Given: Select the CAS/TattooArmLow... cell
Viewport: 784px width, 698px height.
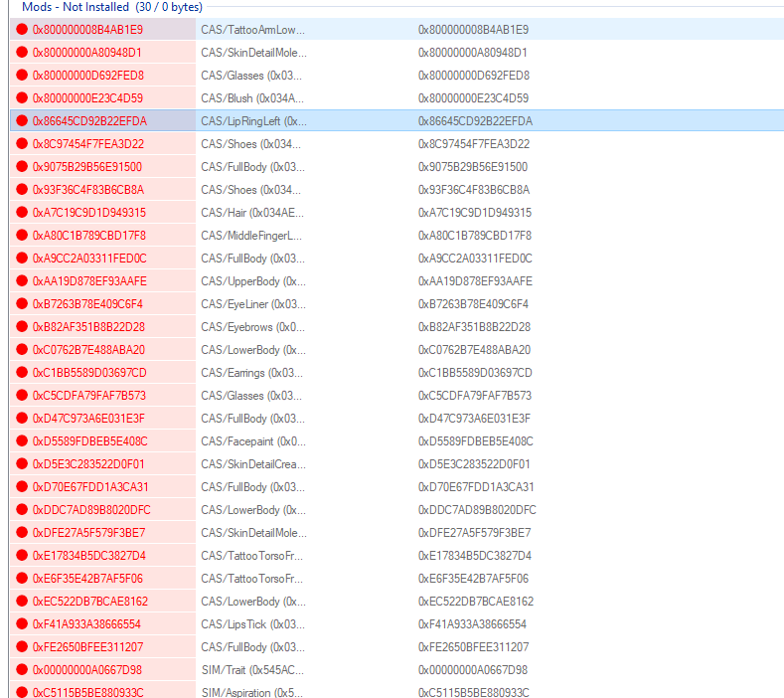Looking at the screenshot, I should [252, 30].
